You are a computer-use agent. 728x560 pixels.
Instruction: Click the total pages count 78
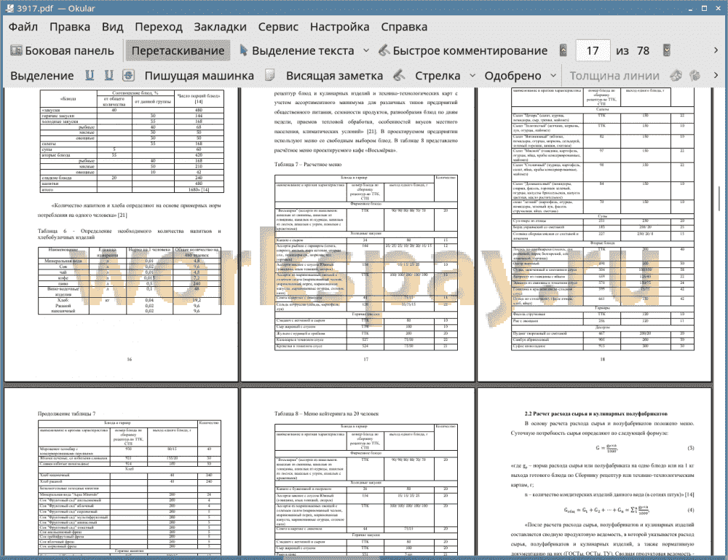click(643, 51)
